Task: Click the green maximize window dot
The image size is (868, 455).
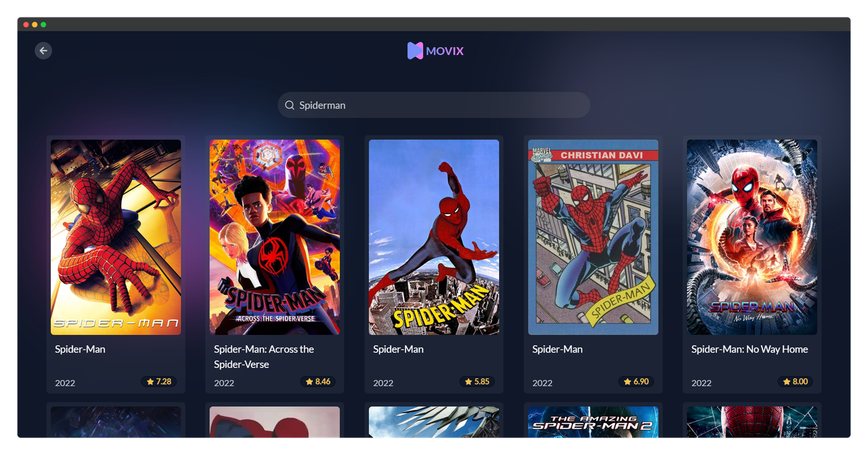Action: coord(43,24)
